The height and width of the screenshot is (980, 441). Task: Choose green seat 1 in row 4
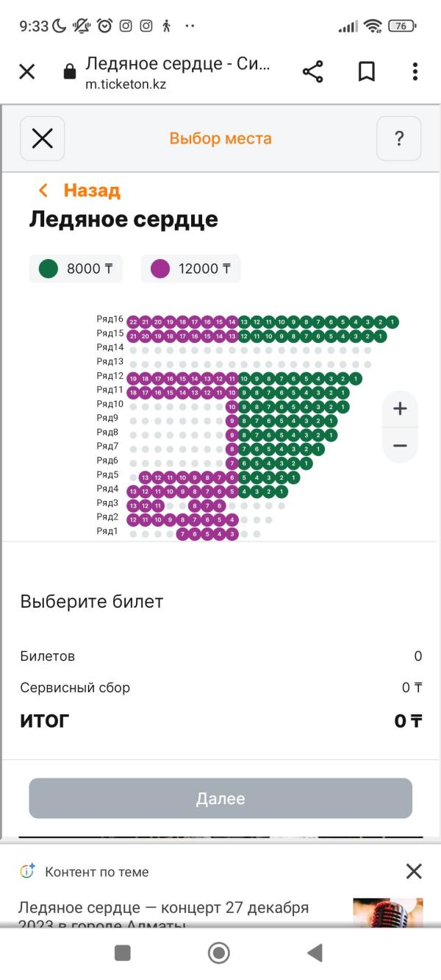pyautogui.click(x=282, y=491)
